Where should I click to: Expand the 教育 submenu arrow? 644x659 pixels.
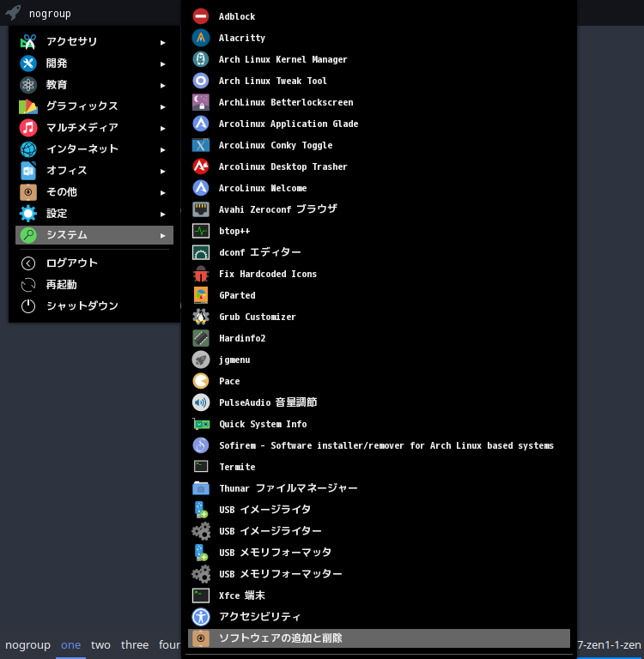pyautogui.click(x=163, y=85)
